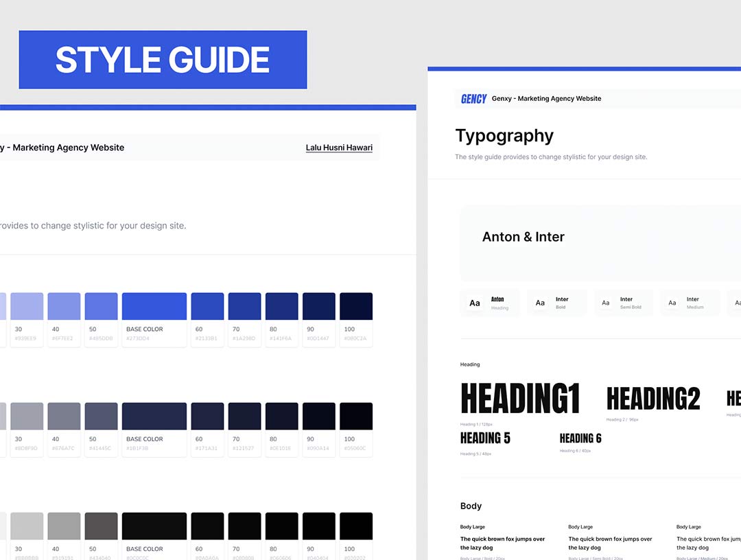Click the Aa icon for Inter Semi Bold
The image size is (741, 560).
tap(605, 303)
